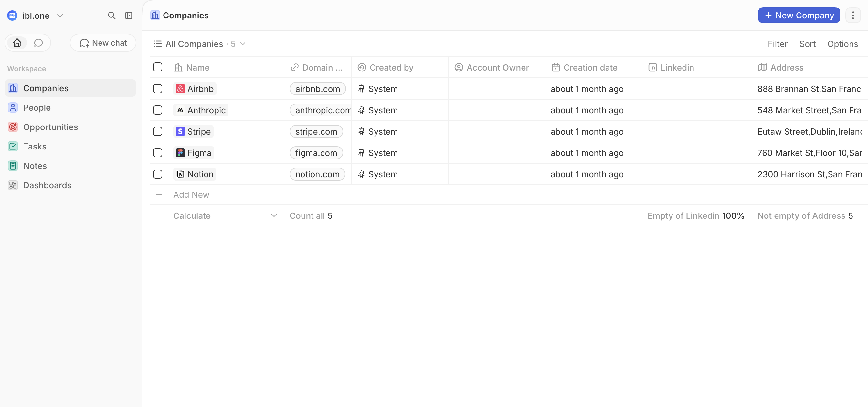Expand the ibl.one workspace dropdown

(x=60, y=16)
